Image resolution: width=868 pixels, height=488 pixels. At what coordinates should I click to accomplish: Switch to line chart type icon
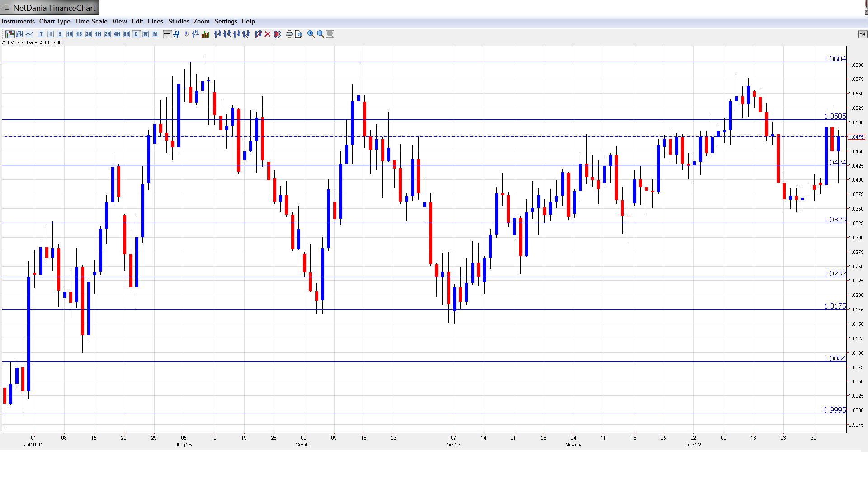pos(29,34)
